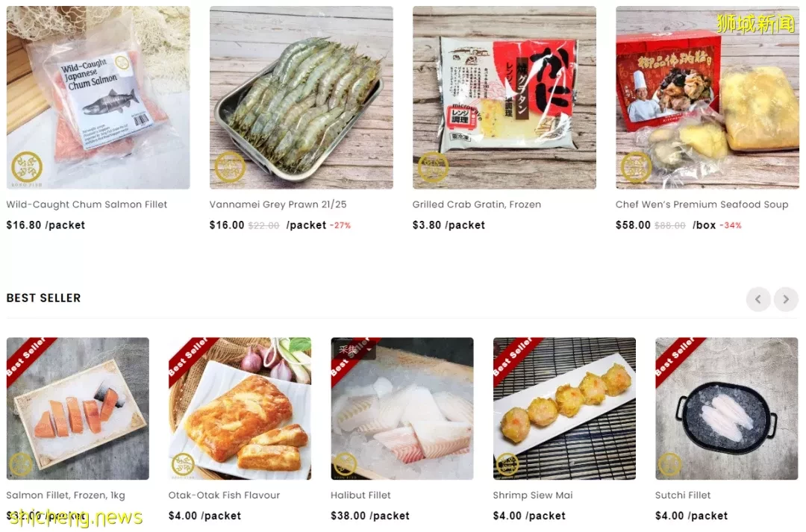Select the Grilled Crab Gratin product image
Image resolution: width=806 pixels, height=532 pixels.
pyautogui.click(x=504, y=98)
